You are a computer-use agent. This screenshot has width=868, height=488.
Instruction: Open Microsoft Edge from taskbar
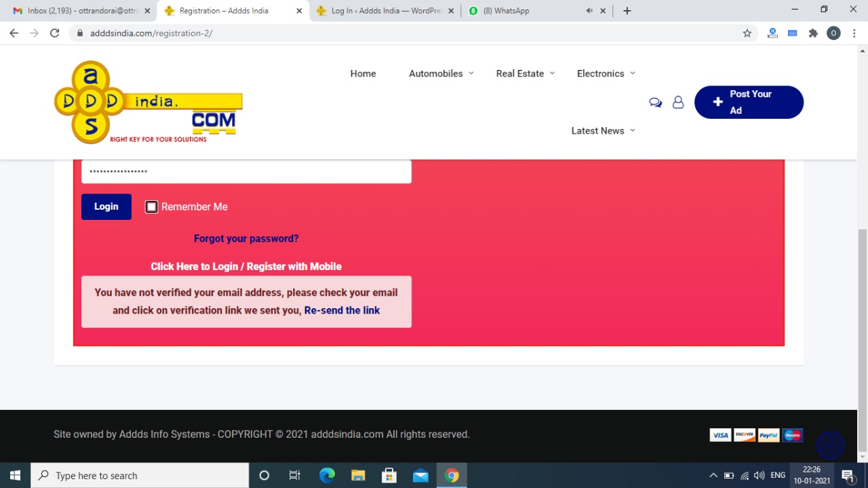[x=327, y=475]
